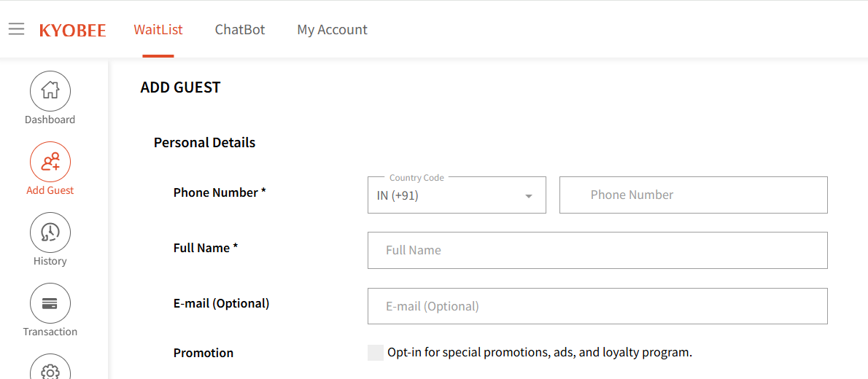Click the Dashboard home icon

tap(50, 91)
